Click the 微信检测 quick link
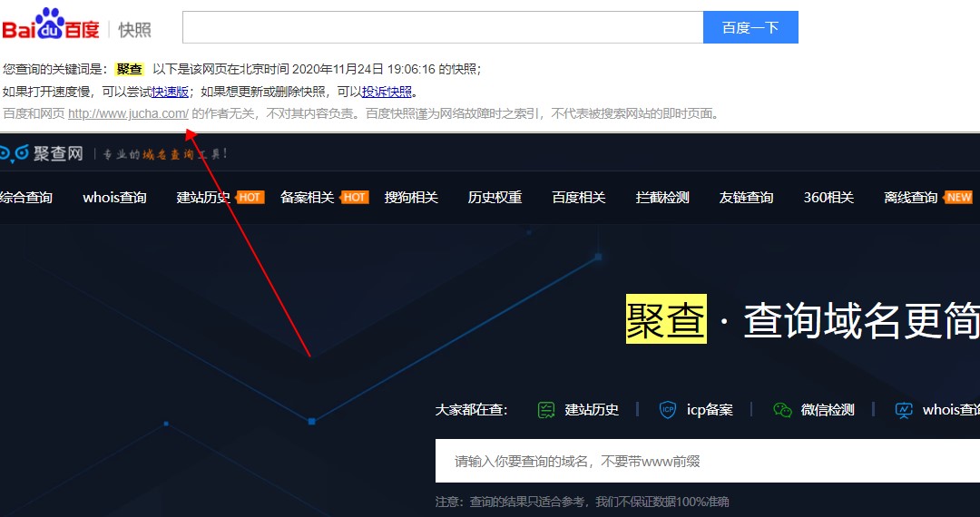The height and width of the screenshot is (517, 980). [x=828, y=410]
